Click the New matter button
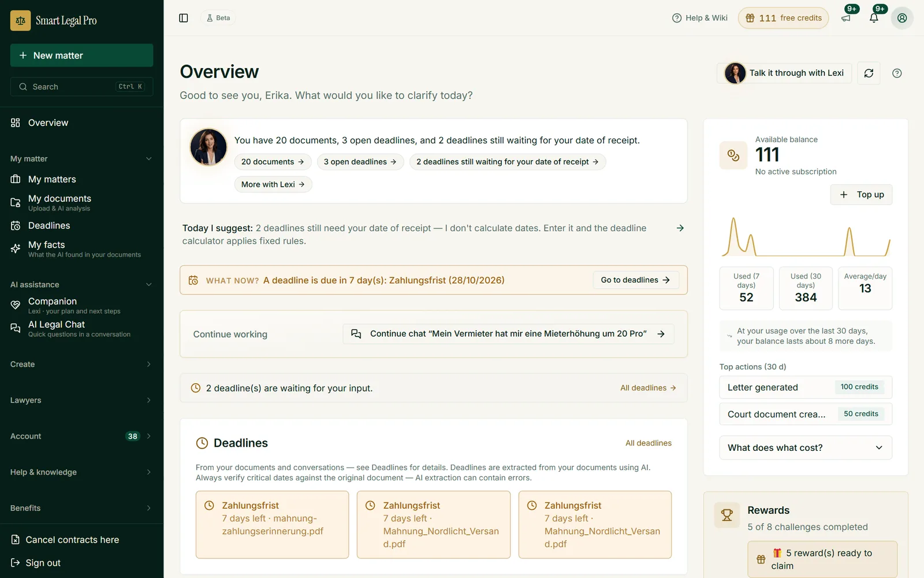924x578 pixels. point(81,55)
